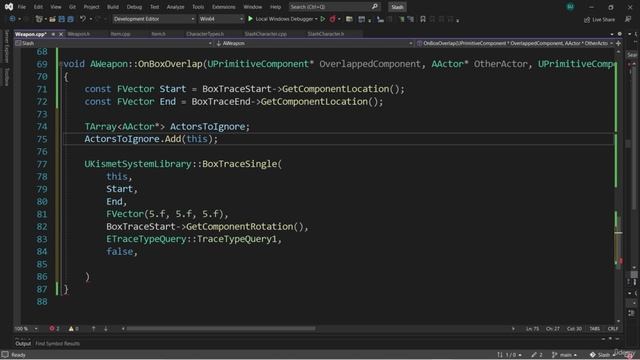Screen dimensions: 640x360
Task: Switch to the Item.cpp tab
Action: [120, 34]
